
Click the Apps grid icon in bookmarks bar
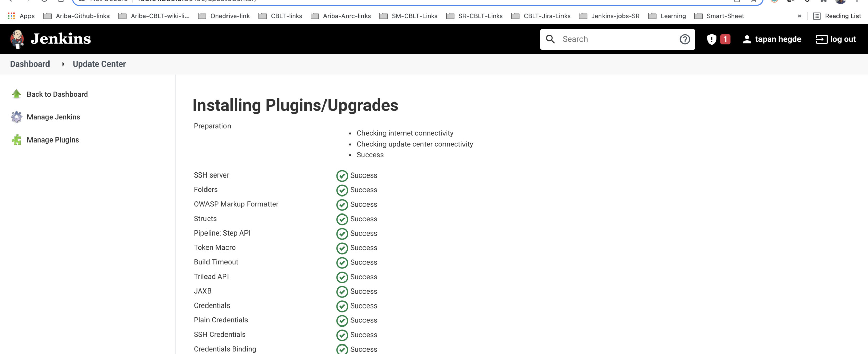11,16
